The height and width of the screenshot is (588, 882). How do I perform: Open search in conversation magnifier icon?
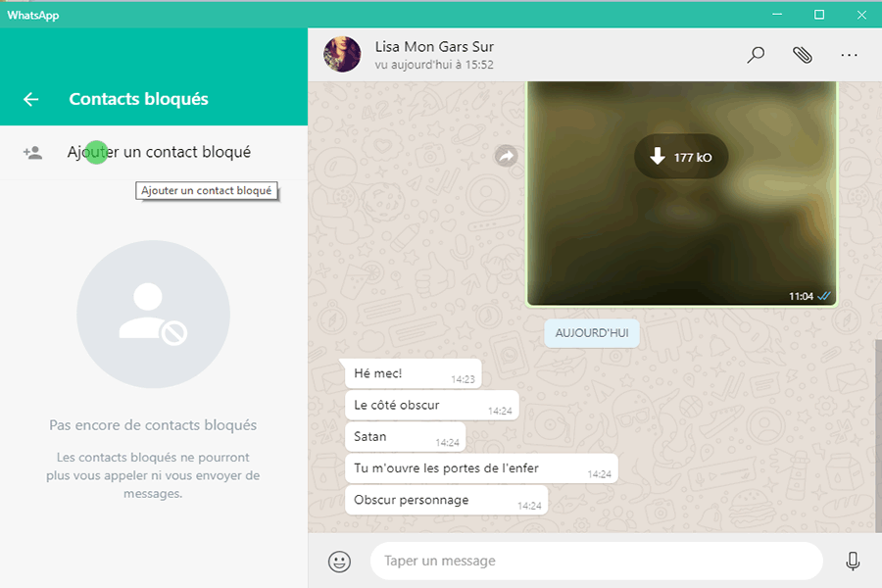click(x=756, y=55)
